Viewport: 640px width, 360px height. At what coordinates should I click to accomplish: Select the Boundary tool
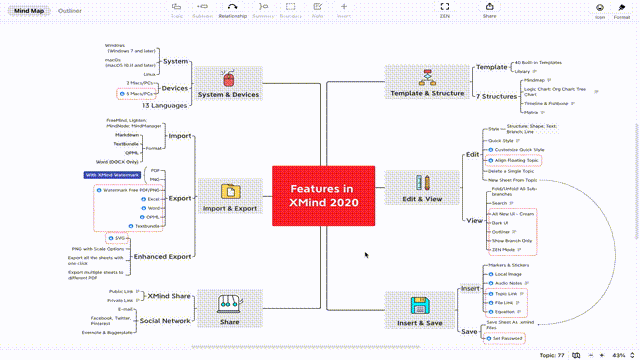[x=291, y=10]
